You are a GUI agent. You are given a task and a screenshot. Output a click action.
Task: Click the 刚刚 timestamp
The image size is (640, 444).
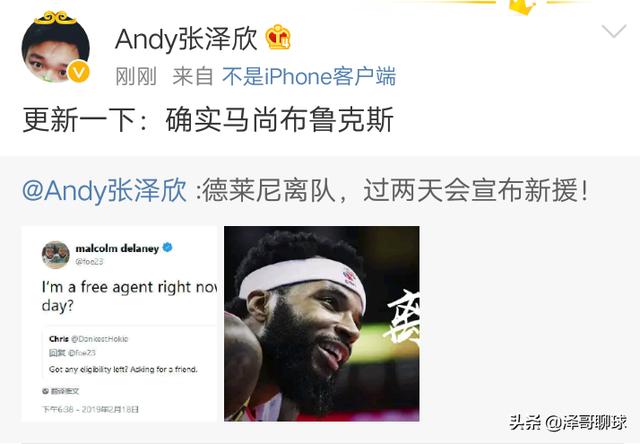coord(136,77)
